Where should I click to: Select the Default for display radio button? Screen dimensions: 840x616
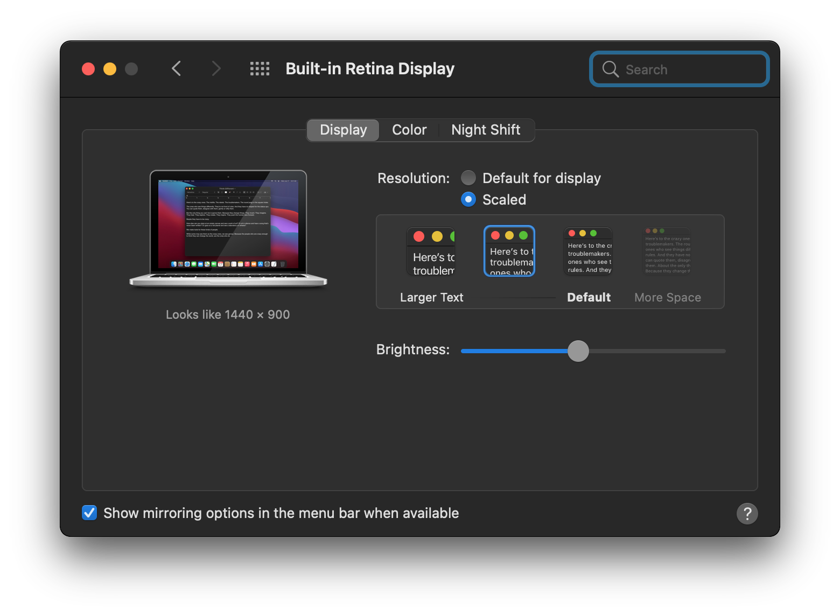[468, 178]
